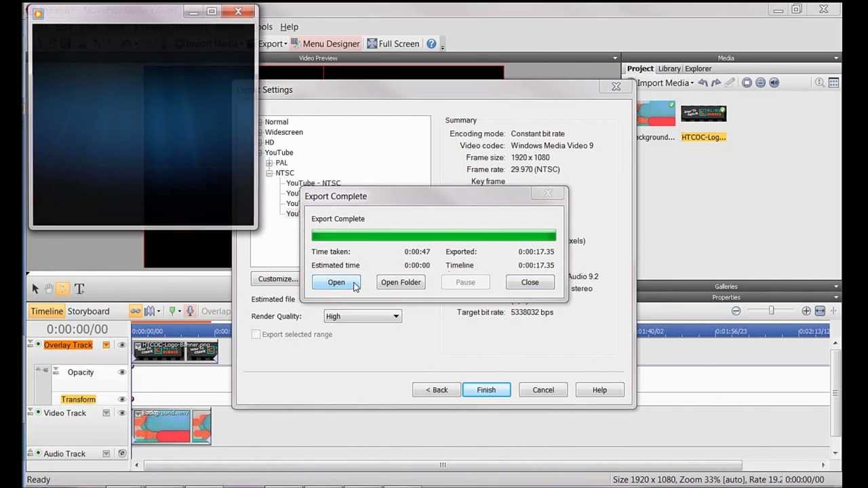
Task: Click the Open Folder button
Action: (401, 283)
